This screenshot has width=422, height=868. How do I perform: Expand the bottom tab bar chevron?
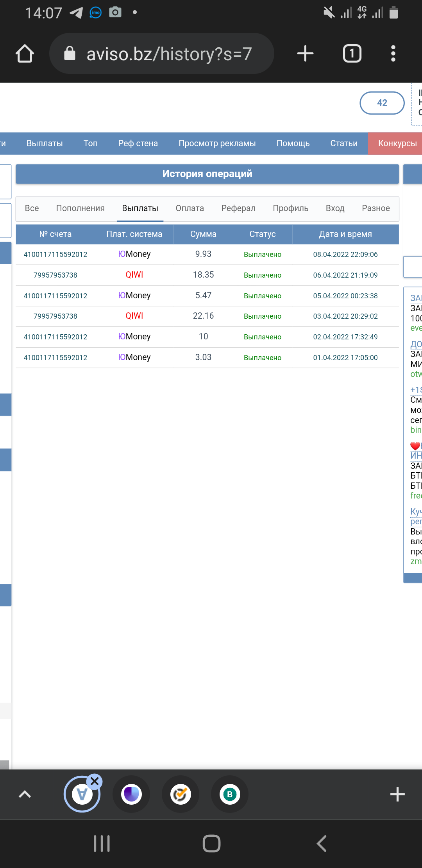(25, 794)
